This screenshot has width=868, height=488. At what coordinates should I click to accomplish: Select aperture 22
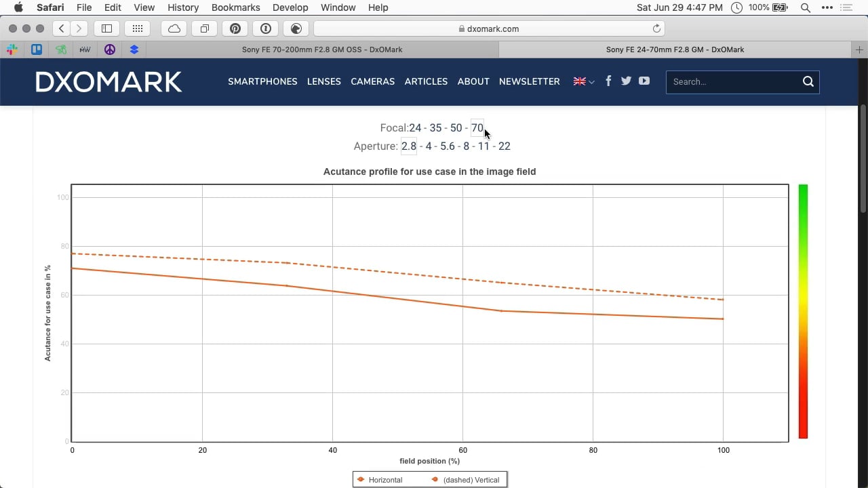click(504, 146)
